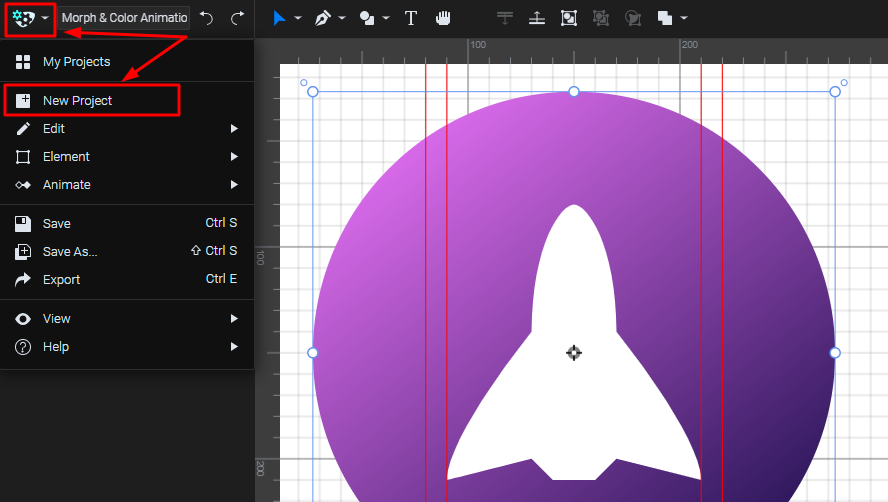Click the top-right selection handle
Image resolution: width=888 pixels, height=502 pixels.
point(835,92)
